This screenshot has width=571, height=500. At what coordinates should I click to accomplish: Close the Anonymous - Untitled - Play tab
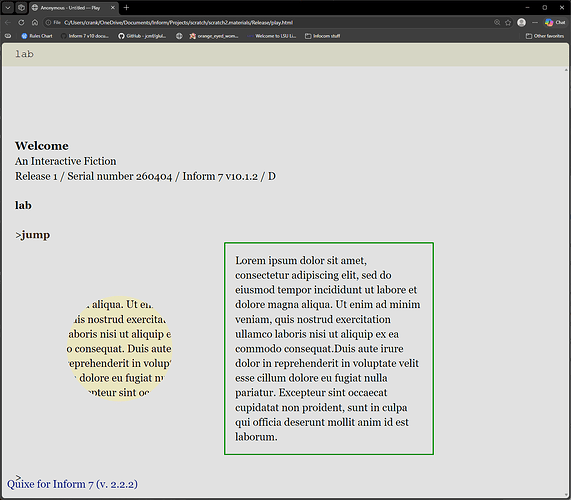click(113, 8)
